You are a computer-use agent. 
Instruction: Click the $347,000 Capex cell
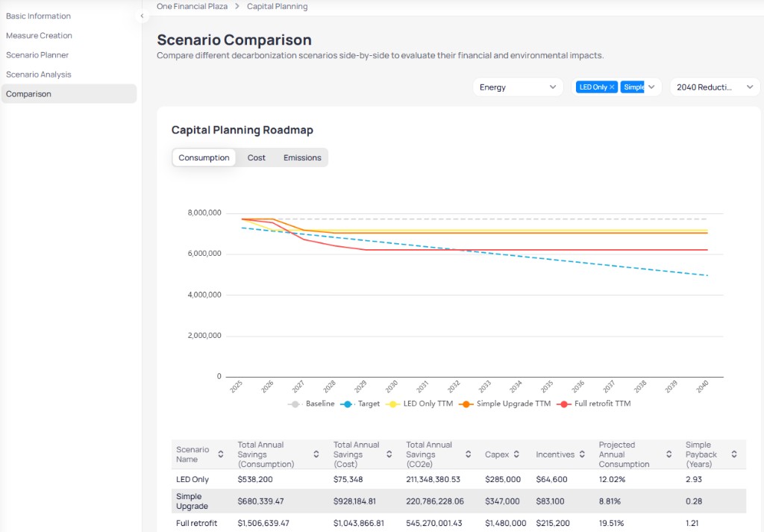click(x=503, y=501)
